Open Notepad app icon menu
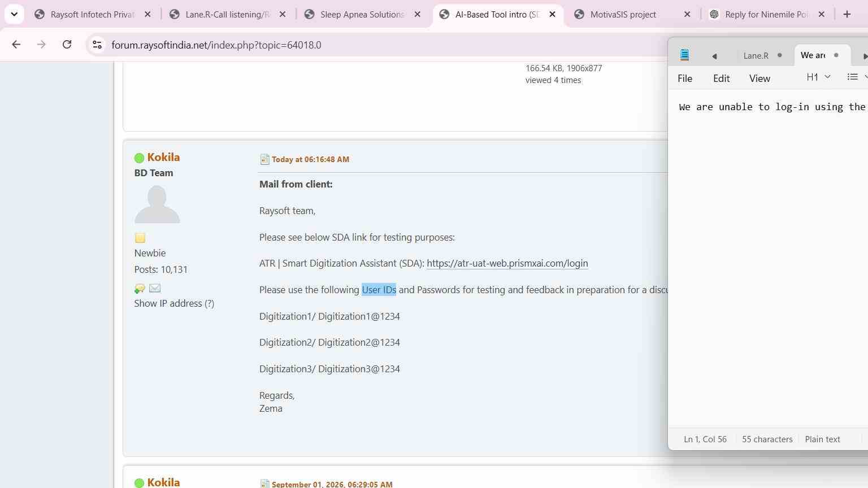 (x=684, y=55)
